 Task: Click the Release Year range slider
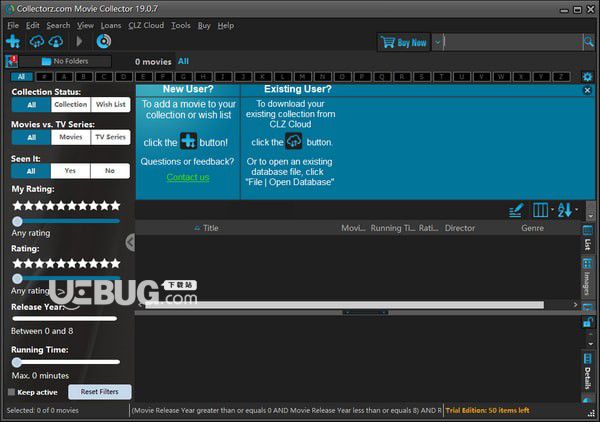click(65, 318)
